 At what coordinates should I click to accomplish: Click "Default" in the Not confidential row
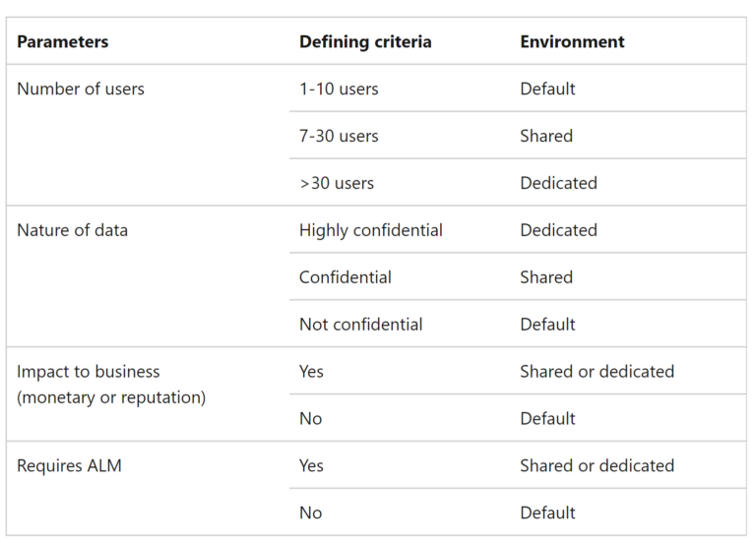point(547,325)
